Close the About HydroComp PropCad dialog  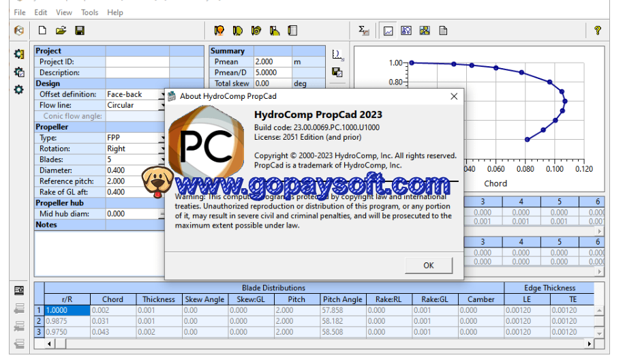click(454, 97)
